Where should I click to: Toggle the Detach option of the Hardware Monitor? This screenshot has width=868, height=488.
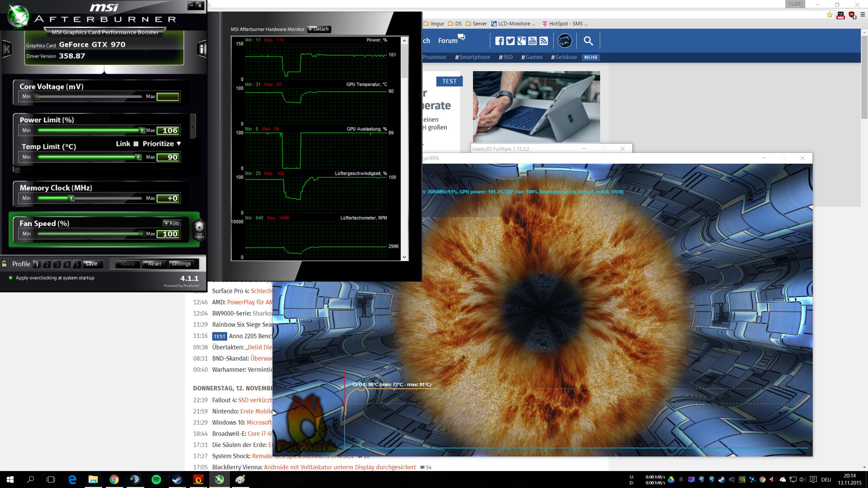(319, 29)
